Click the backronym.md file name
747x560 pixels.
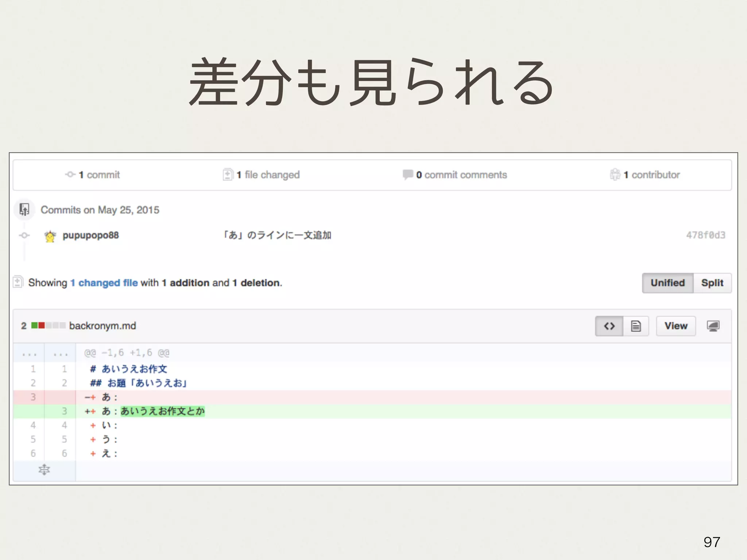tap(102, 326)
